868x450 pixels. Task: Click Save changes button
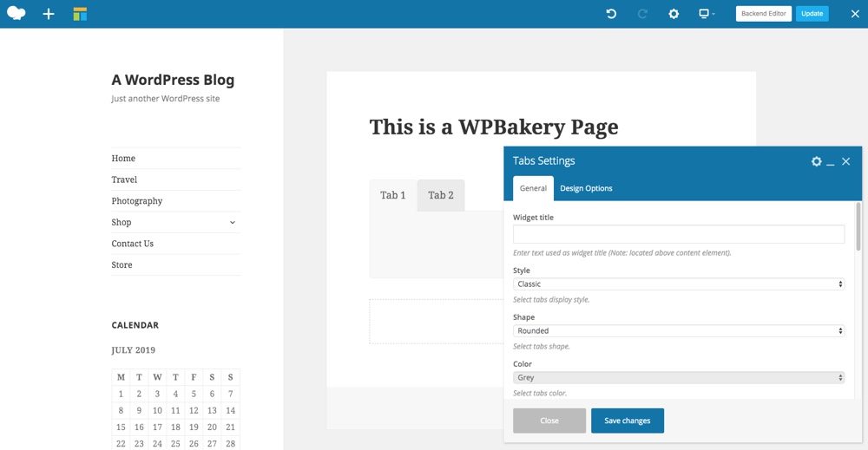628,421
